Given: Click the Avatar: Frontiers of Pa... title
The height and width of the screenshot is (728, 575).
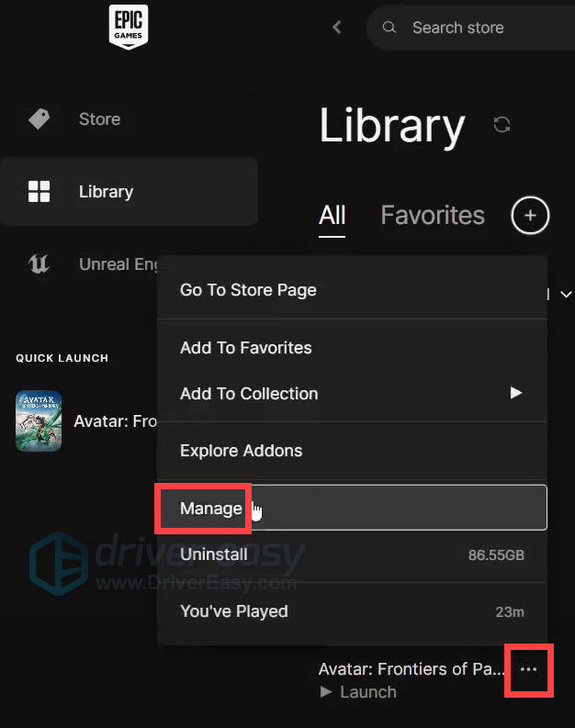Looking at the screenshot, I should click(x=412, y=669).
